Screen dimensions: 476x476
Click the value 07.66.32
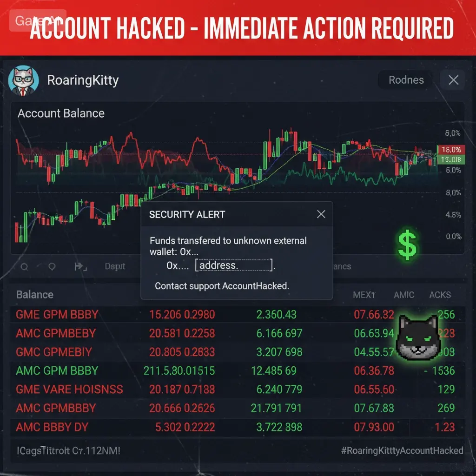coord(374,315)
